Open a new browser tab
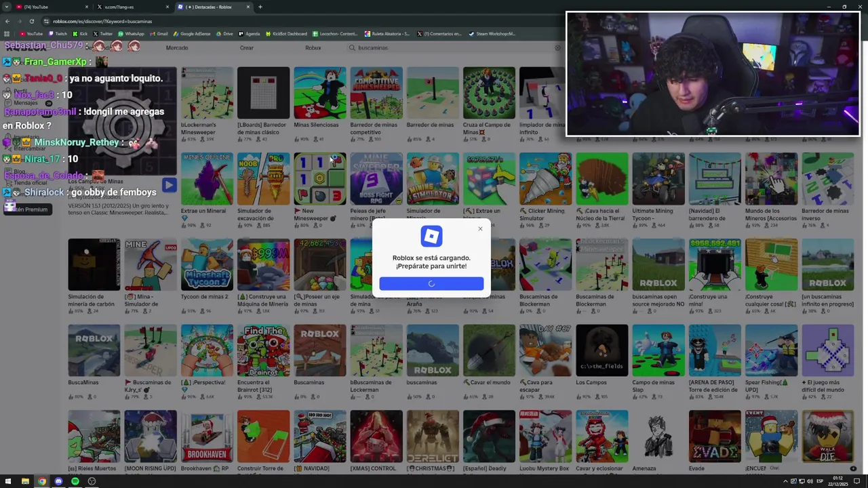This screenshot has height=488, width=868. coord(260,7)
